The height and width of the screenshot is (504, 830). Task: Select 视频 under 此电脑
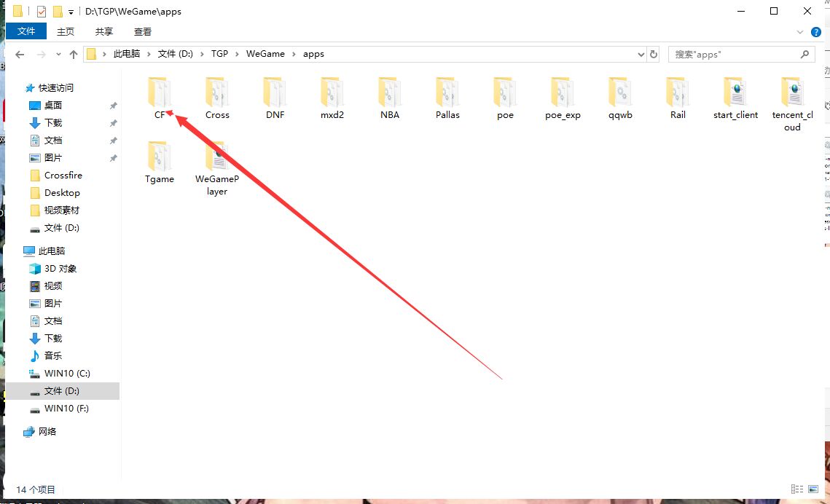pos(53,286)
